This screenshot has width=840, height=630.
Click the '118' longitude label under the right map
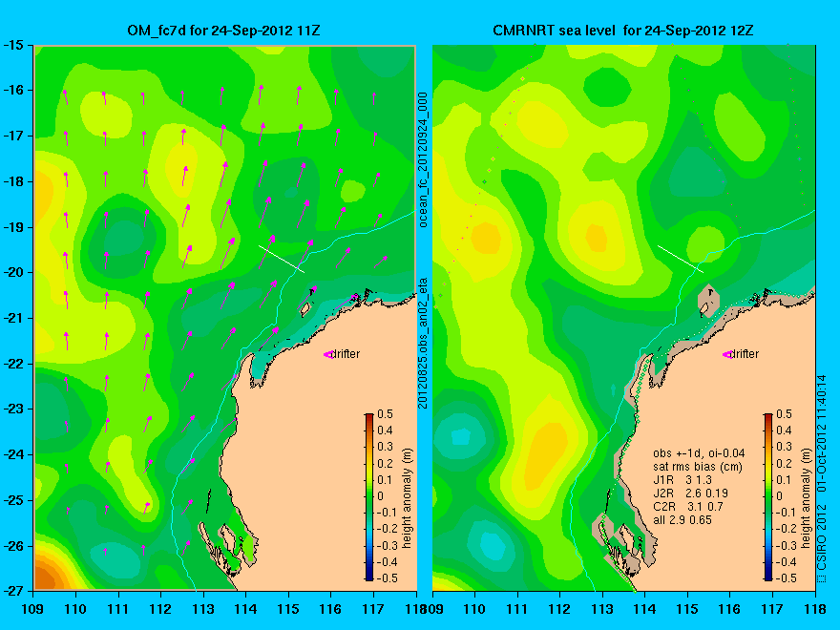815,609
